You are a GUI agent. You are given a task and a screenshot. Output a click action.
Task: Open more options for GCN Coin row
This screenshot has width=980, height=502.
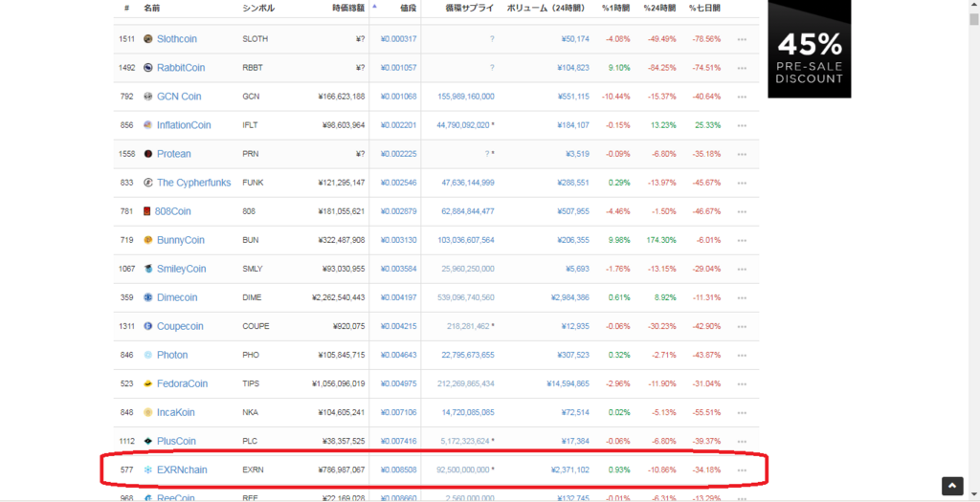[x=742, y=97]
